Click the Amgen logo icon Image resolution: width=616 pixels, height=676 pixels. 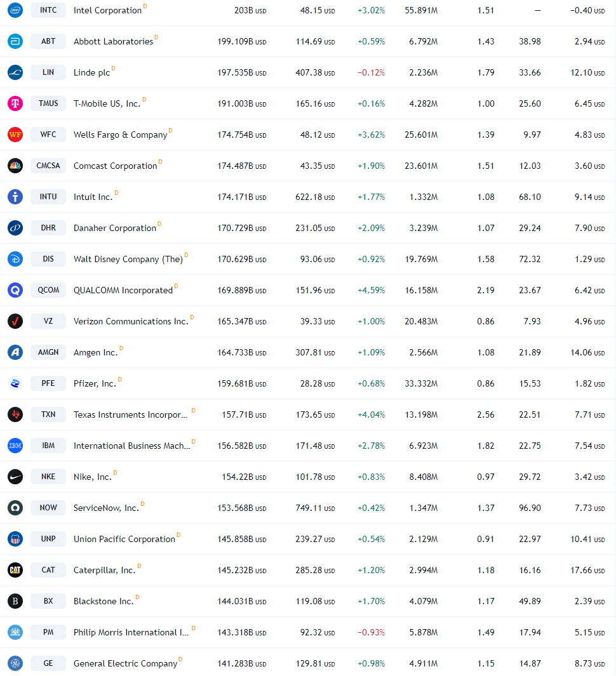pyautogui.click(x=15, y=352)
